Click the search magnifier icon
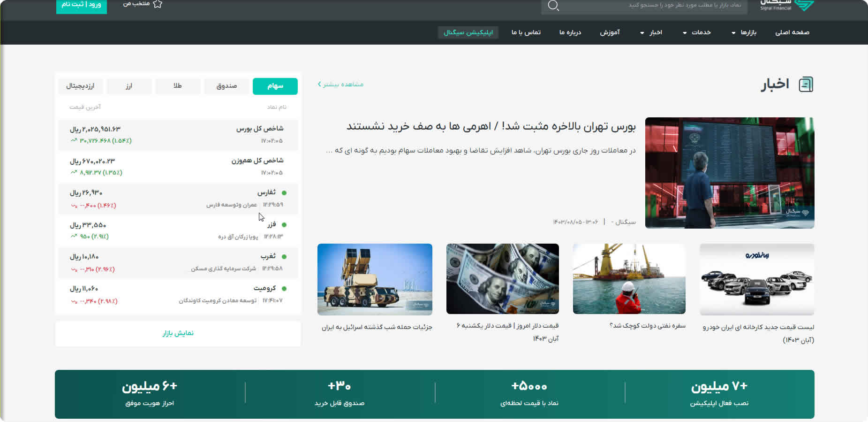Image resolution: width=868 pixels, height=422 pixels. 553,6
